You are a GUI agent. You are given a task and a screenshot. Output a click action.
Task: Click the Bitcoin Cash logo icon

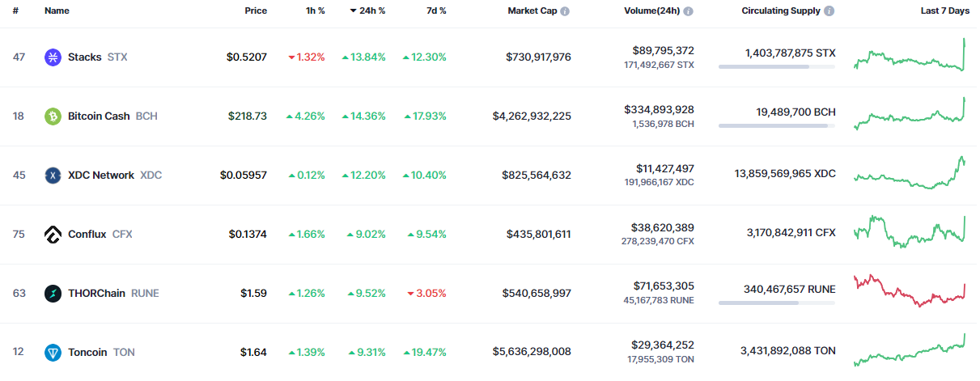pos(53,116)
